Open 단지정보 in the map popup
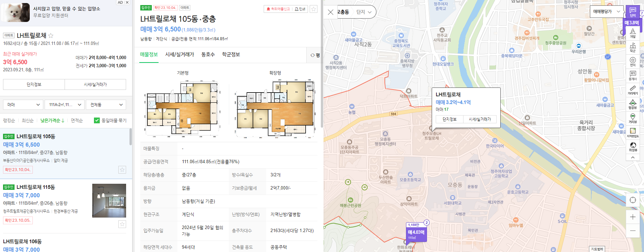 450,119
